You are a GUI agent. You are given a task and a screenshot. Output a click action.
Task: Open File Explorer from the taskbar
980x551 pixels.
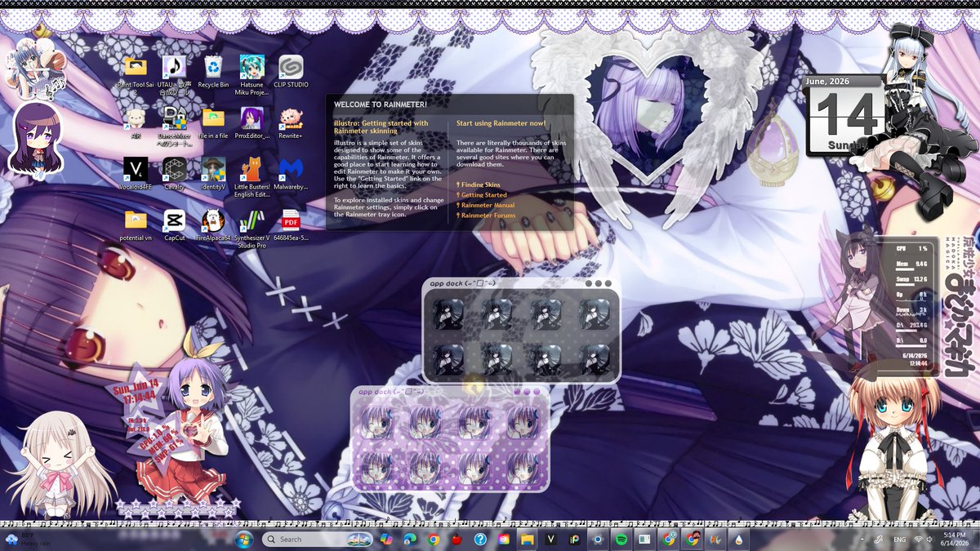click(x=528, y=539)
